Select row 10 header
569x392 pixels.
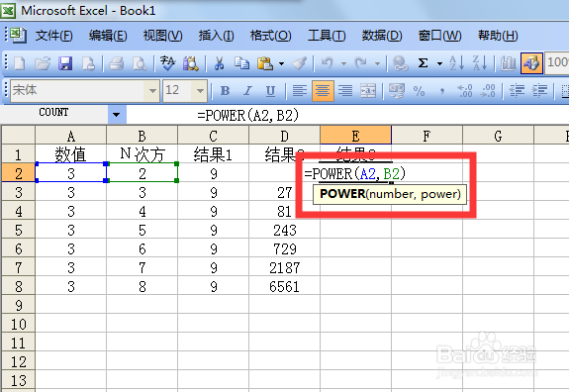[x=18, y=324]
